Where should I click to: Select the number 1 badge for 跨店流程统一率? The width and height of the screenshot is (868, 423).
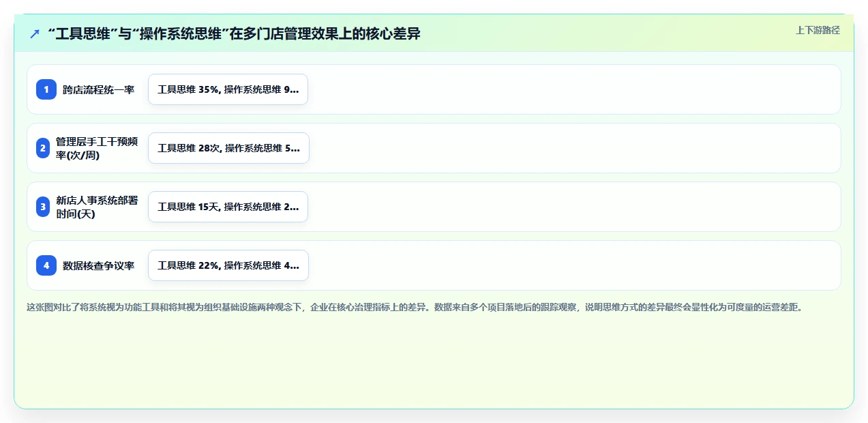46,89
